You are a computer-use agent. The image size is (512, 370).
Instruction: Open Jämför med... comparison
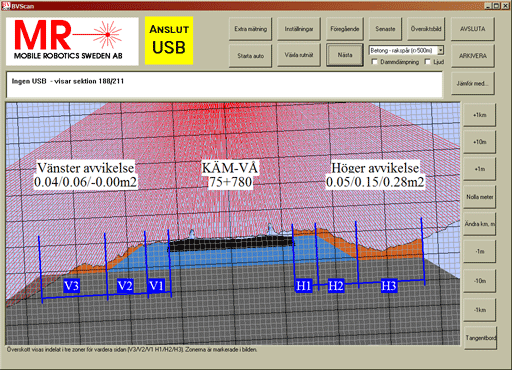pos(473,83)
